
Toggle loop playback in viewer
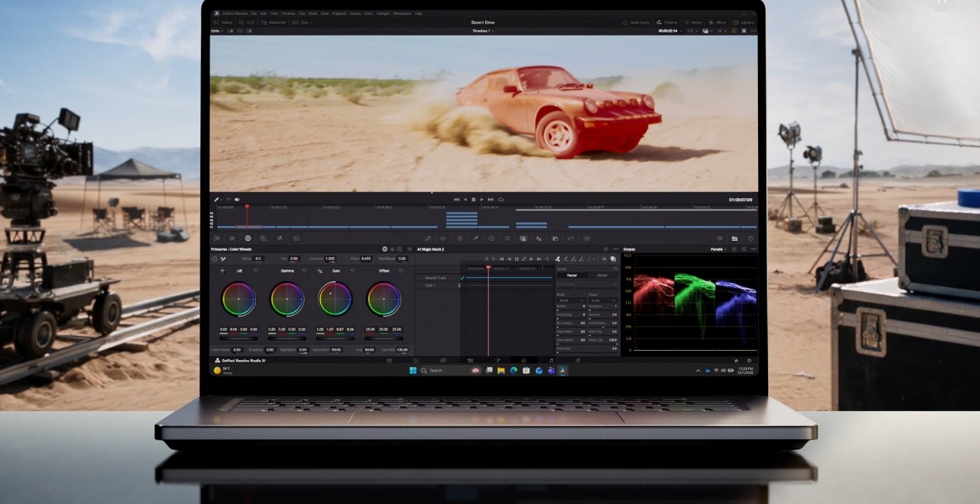pyautogui.click(x=500, y=200)
